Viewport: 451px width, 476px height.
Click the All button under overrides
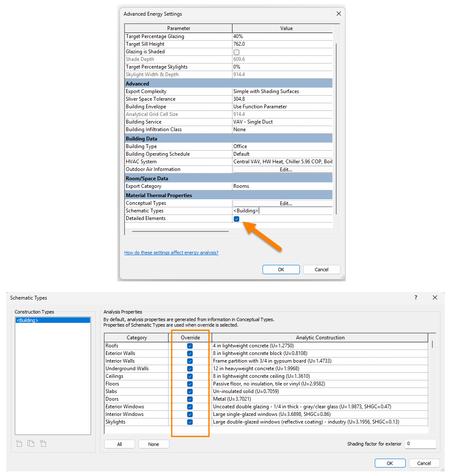119,444
